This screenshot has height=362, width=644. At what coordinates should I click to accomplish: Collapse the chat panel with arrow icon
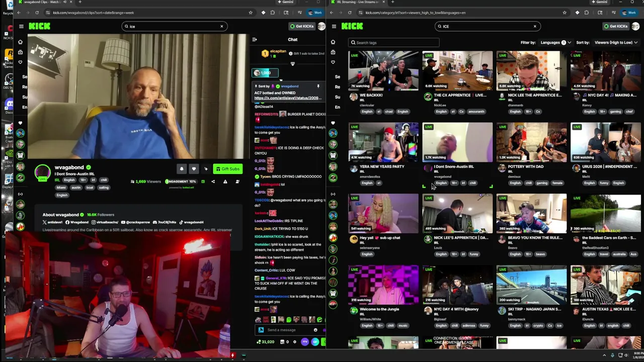(254, 39)
